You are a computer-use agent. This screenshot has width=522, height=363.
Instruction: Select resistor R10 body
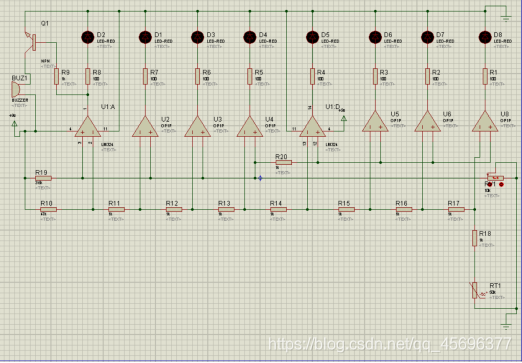(x=48, y=209)
